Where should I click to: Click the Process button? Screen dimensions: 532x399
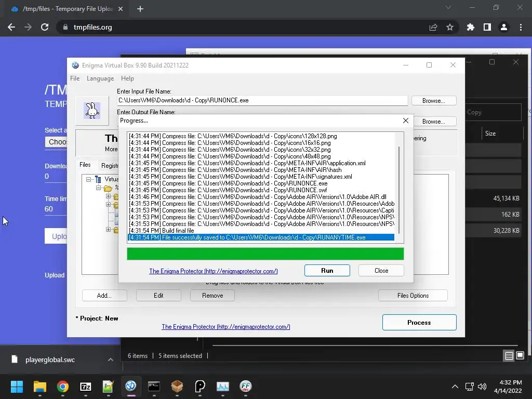tap(419, 322)
